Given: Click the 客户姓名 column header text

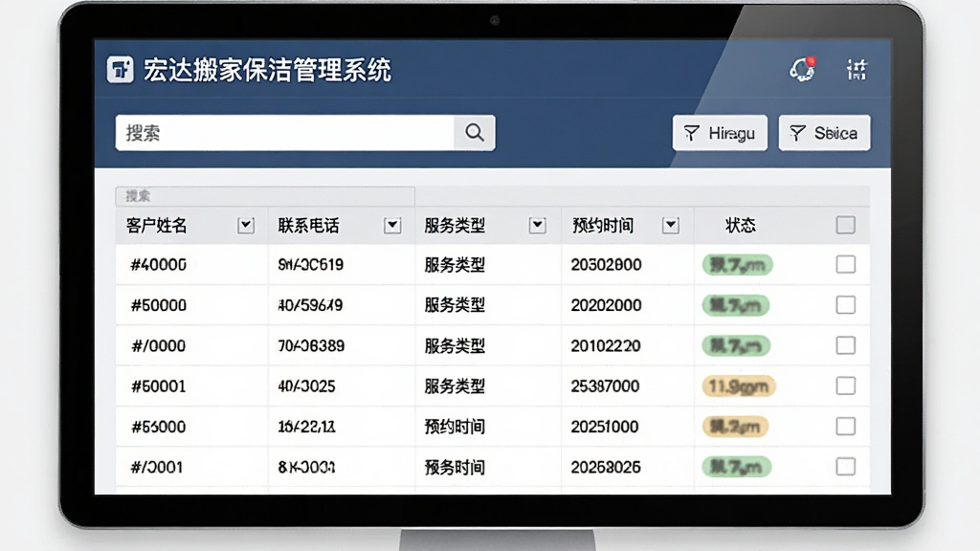Looking at the screenshot, I should coord(156,226).
